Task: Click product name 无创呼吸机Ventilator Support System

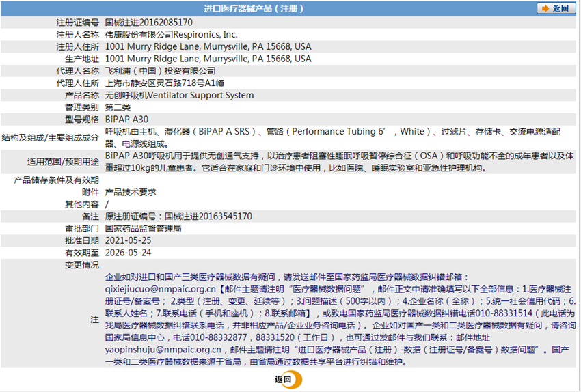Action: tap(179, 95)
